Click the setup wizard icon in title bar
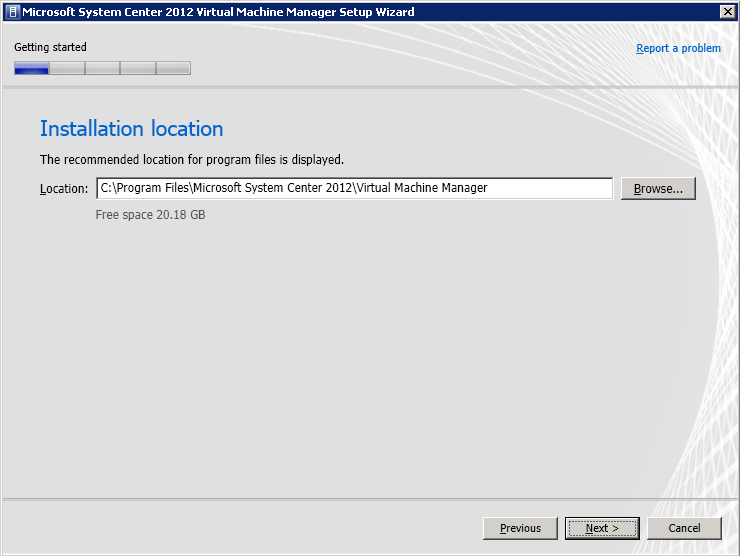 pos(12,12)
